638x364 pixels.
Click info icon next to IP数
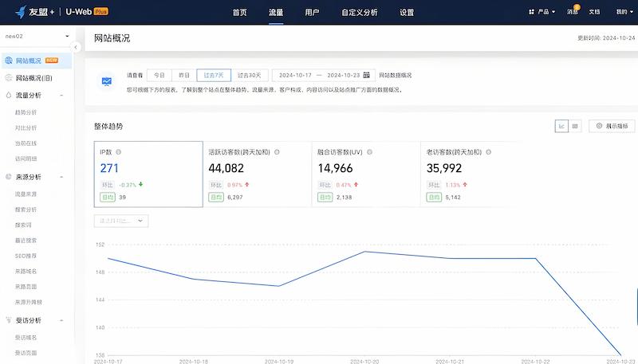pyautogui.click(x=118, y=152)
